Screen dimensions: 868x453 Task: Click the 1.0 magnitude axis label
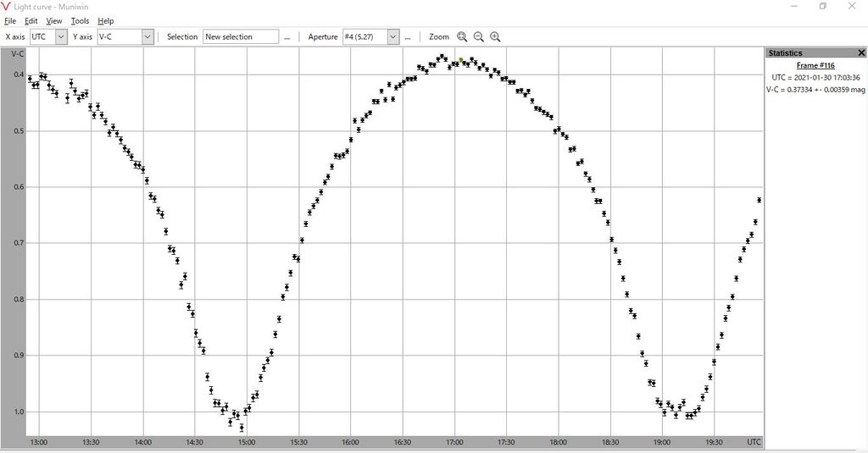click(19, 412)
